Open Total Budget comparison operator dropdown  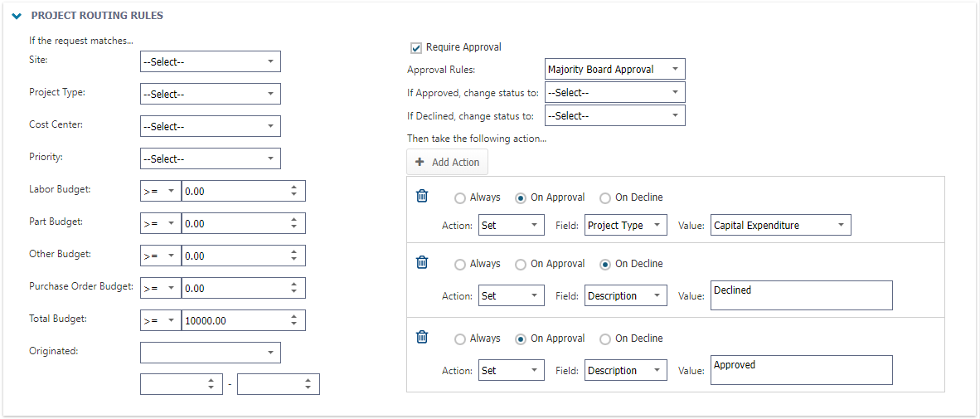tap(161, 320)
